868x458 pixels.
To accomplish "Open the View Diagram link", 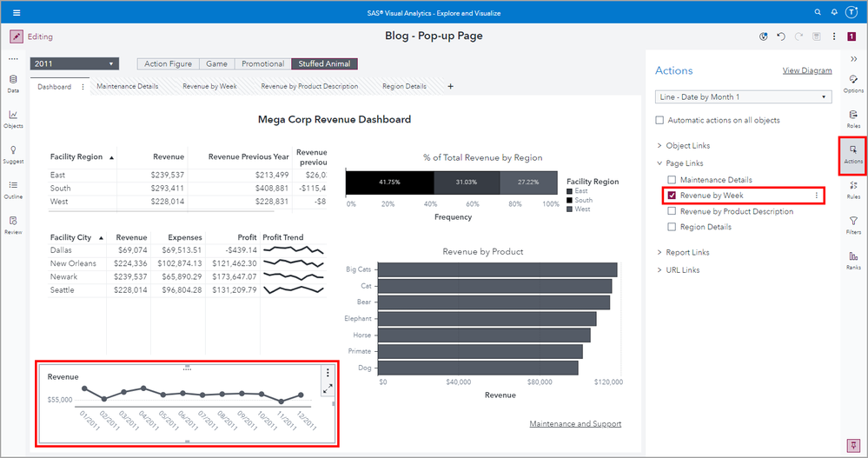I will click(x=806, y=70).
